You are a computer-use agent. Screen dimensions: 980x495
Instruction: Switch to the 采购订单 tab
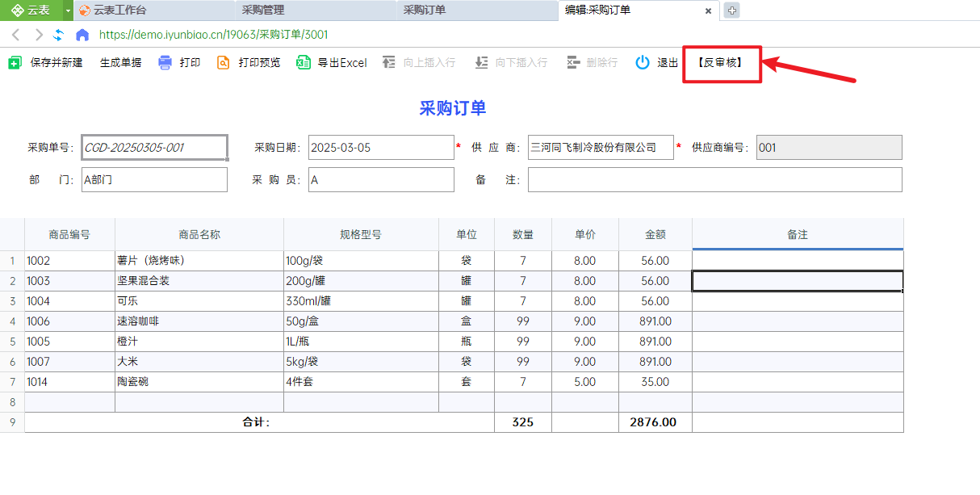point(478,10)
